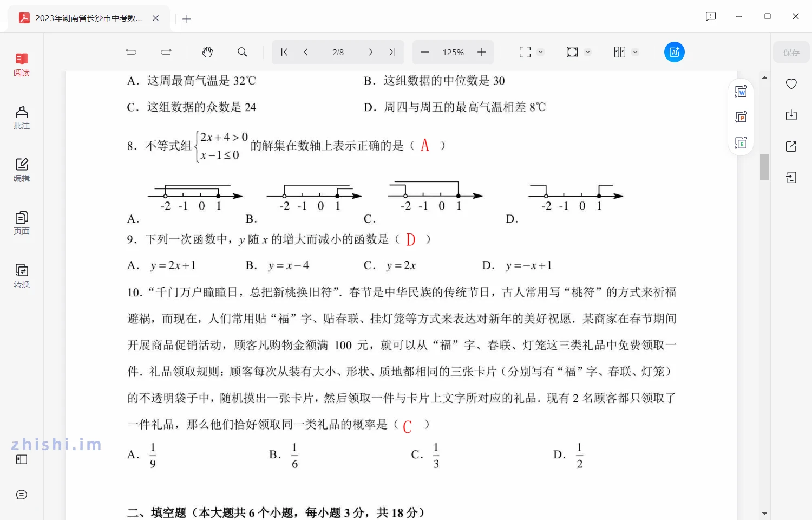Image resolution: width=812 pixels, height=520 pixels.
Task: Click text 周四与周五的最高气温相差 8℃
Action: pos(464,107)
